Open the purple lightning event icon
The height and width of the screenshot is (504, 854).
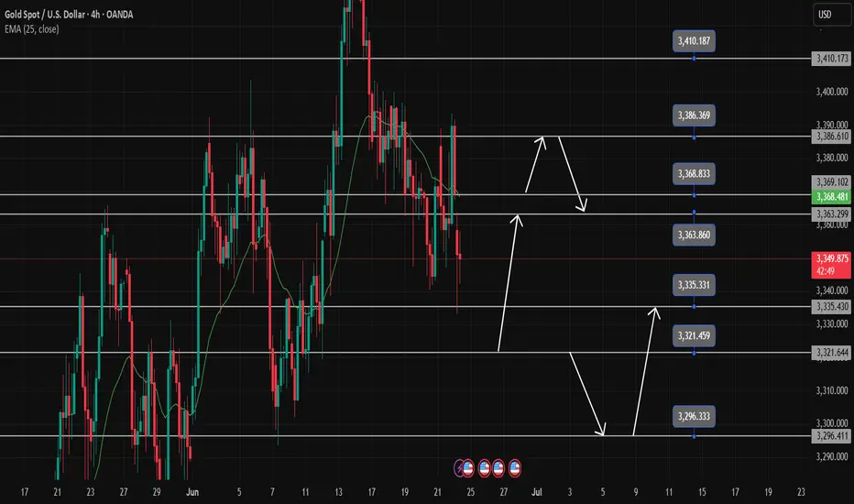[459, 468]
